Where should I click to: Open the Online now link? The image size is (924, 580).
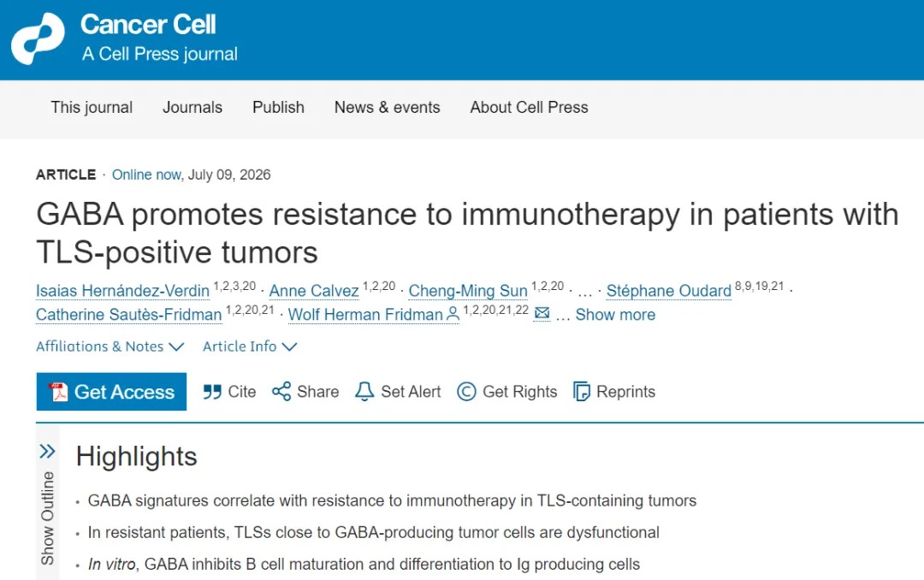[x=146, y=175]
